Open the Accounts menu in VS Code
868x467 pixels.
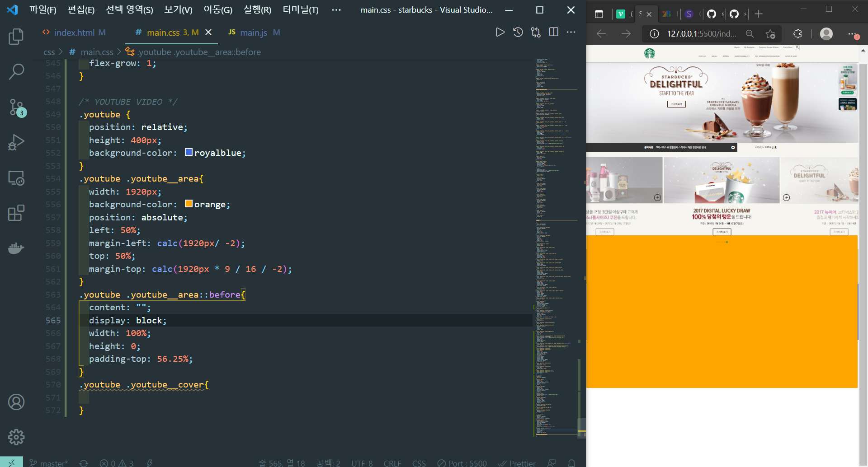point(16,402)
